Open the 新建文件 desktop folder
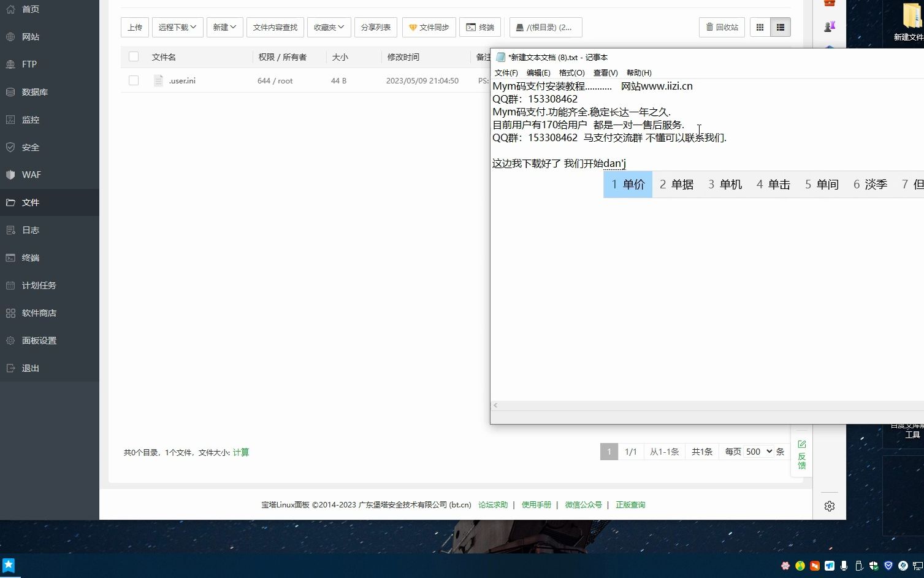This screenshot has height=578, width=924. [909, 22]
